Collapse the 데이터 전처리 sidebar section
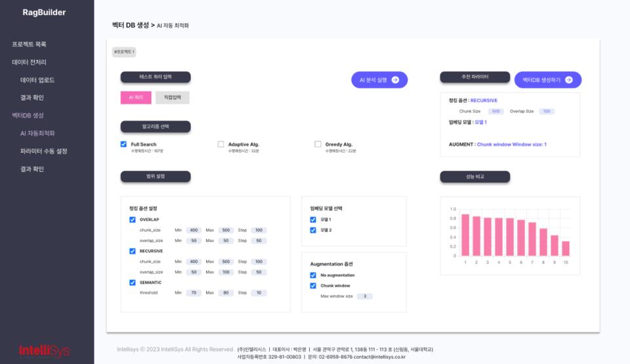 click(30, 62)
